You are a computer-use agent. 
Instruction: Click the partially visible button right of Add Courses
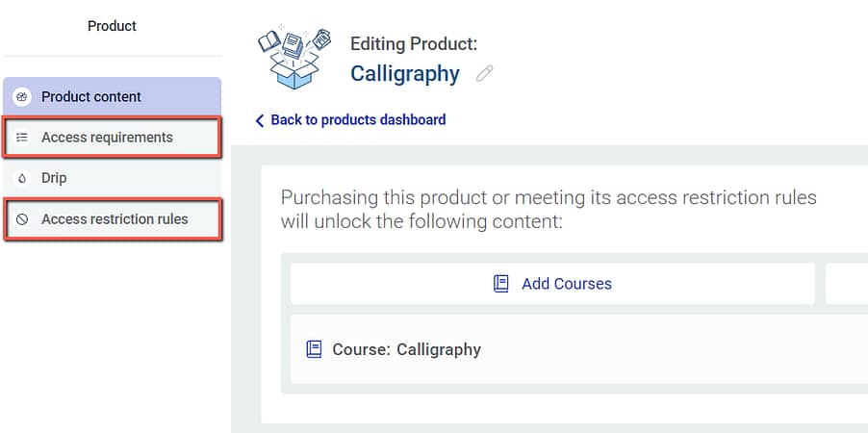[x=847, y=284]
